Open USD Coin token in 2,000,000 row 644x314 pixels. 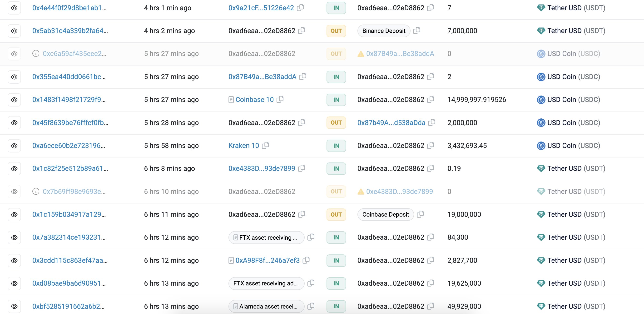(574, 123)
